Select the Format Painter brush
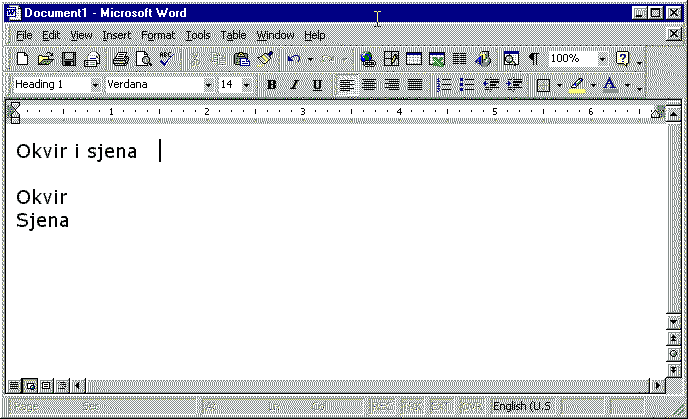Image resolution: width=688 pixels, height=419 pixels. (264, 60)
